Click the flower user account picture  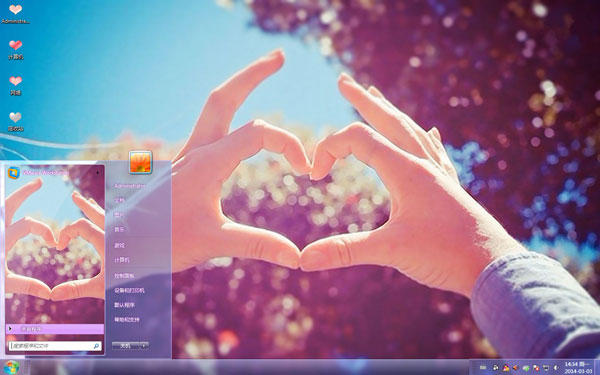point(140,162)
